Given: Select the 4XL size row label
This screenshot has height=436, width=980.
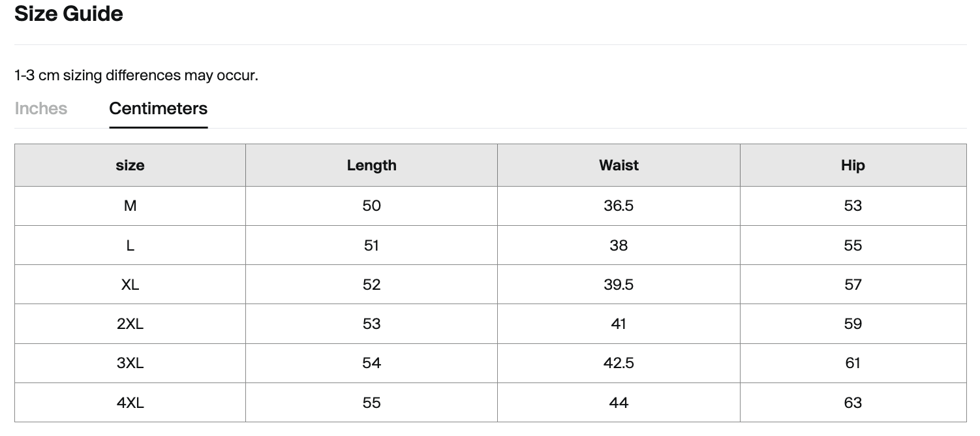Looking at the screenshot, I should [x=130, y=403].
